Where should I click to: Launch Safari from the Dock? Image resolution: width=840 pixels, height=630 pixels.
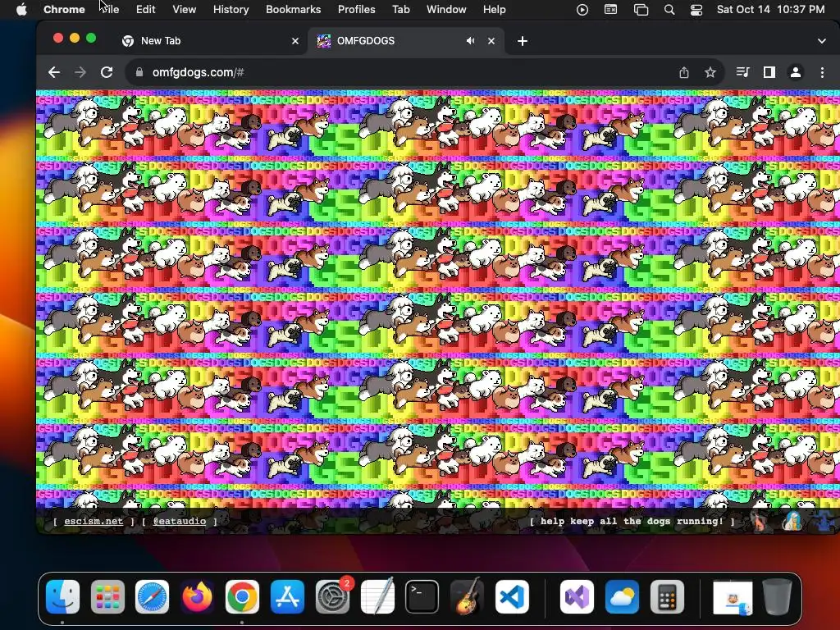(x=152, y=597)
